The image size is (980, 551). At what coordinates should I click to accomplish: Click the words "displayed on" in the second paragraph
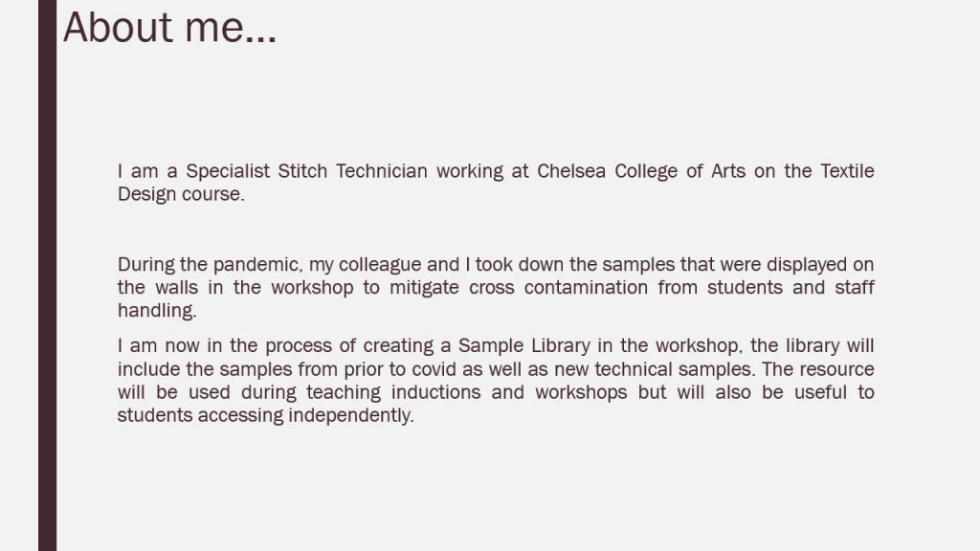820,265
